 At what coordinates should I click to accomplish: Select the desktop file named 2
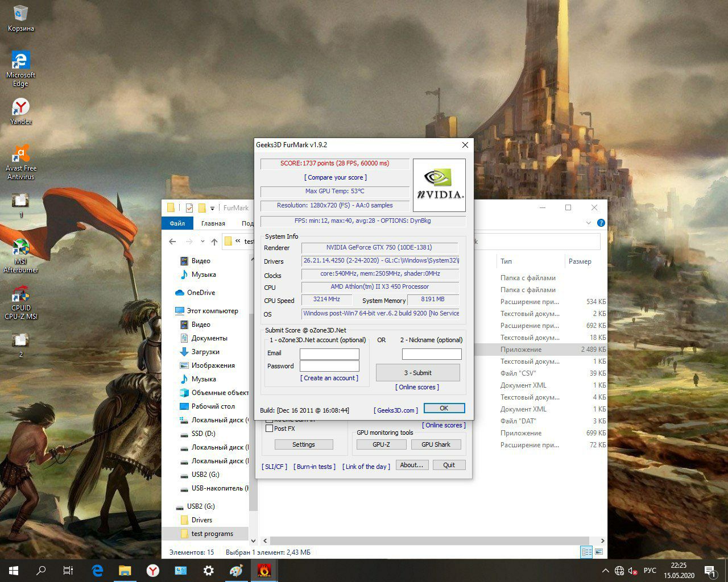tap(20, 345)
